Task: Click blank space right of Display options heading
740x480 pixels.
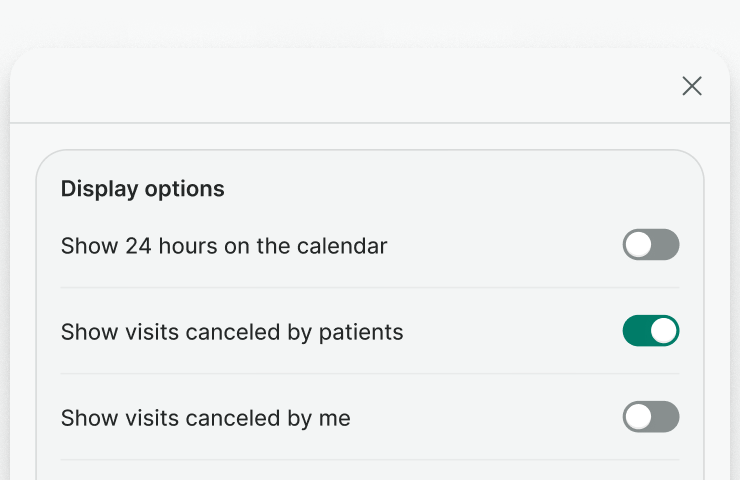Action: pyautogui.click(x=450, y=188)
